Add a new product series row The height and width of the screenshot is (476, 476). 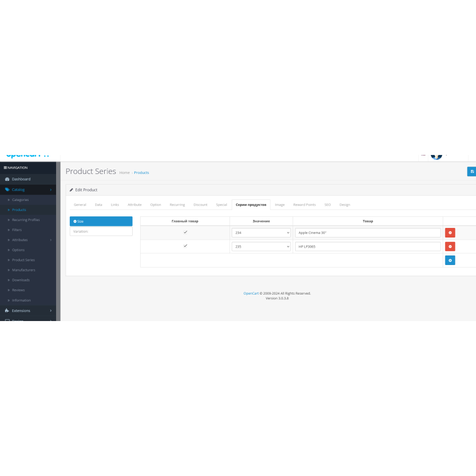pos(450,260)
